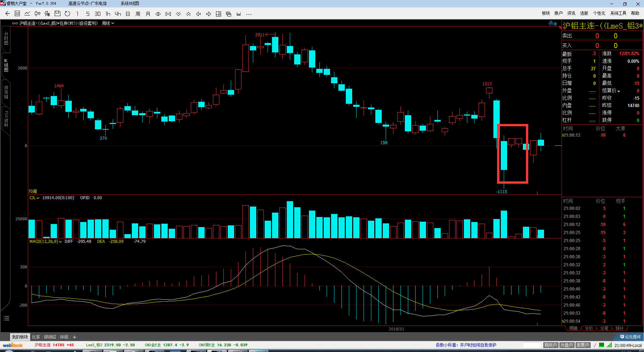Click the 论坛提问 forum link

click(631, 337)
